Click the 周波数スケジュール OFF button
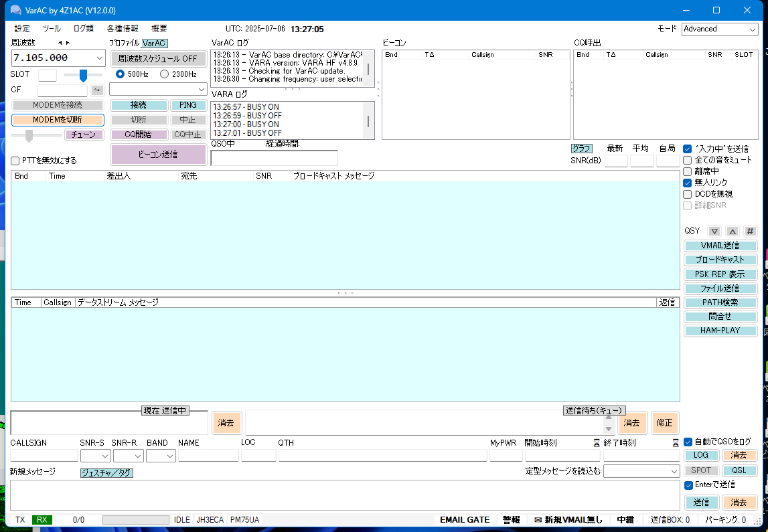 pyautogui.click(x=158, y=59)
